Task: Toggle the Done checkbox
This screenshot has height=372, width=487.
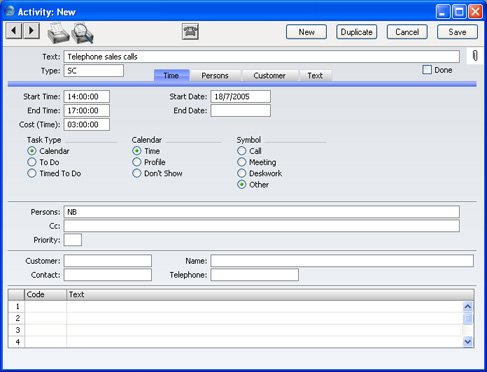Action: tap(427, 70)
